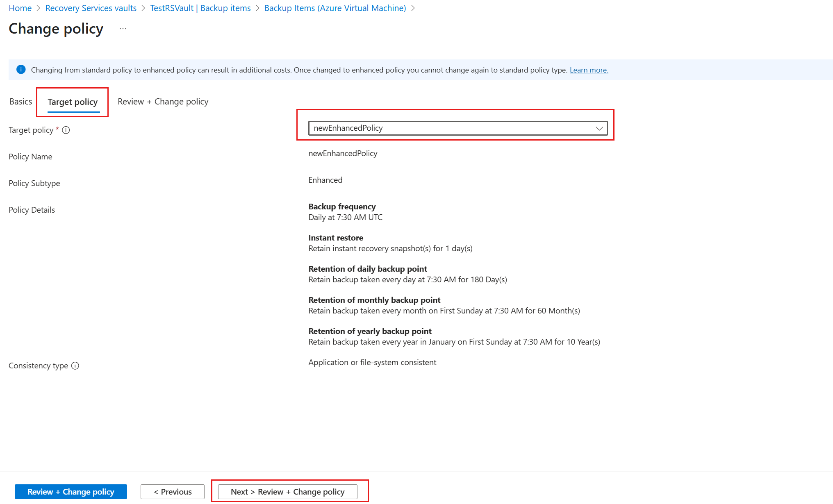Click 'Application or file-system consistent' text
Screen dimensions: 833x504
pos(372,362)
